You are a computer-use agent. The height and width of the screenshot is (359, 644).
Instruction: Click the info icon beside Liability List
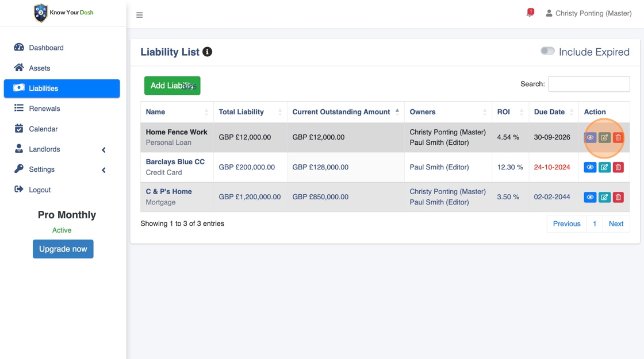click(208, 52)
